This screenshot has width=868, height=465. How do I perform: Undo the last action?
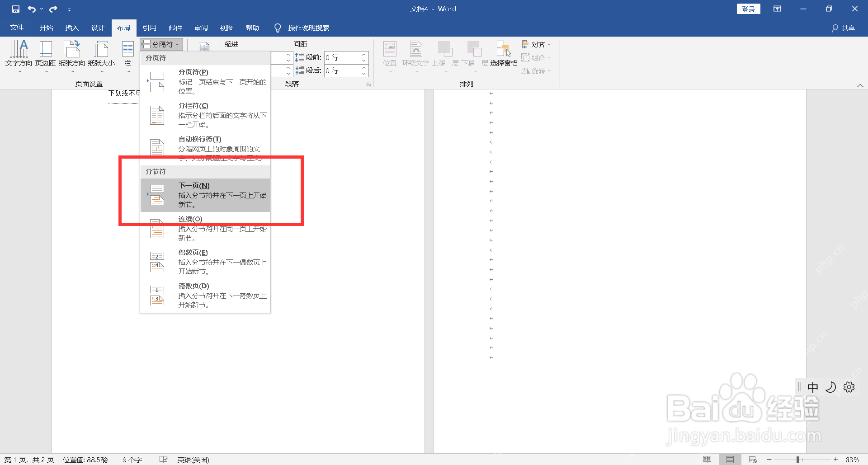coord(32,9)
